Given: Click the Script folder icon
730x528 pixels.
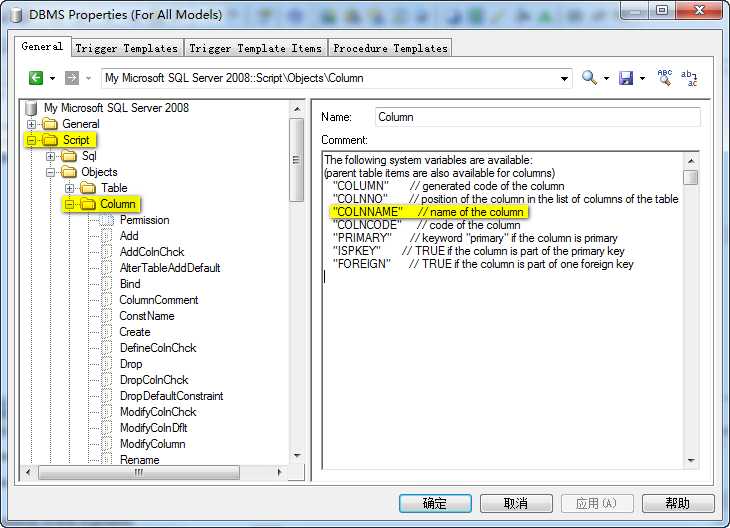Looking at the screenshot, I should pos(49,140).
